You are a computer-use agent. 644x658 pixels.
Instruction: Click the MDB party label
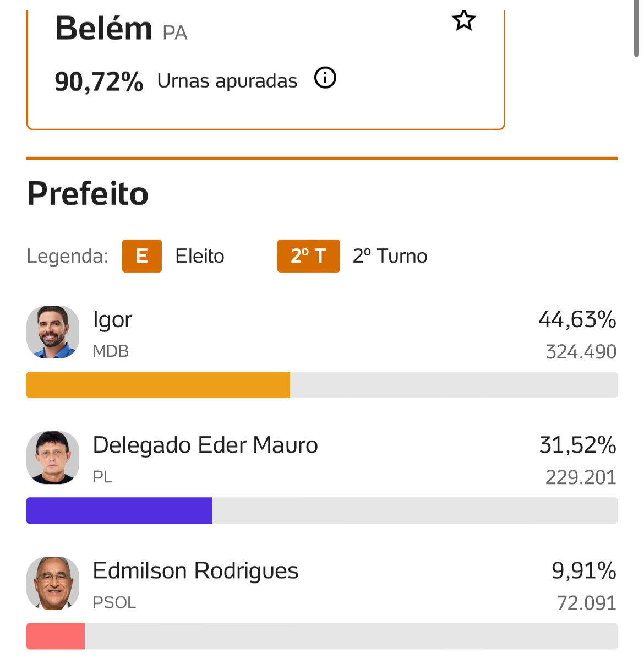pyautogui.click(x=111, y=351)
